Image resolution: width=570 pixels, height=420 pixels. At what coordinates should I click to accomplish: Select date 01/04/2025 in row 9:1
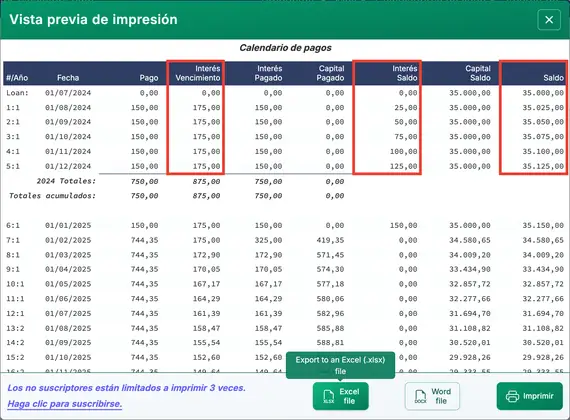68,269
